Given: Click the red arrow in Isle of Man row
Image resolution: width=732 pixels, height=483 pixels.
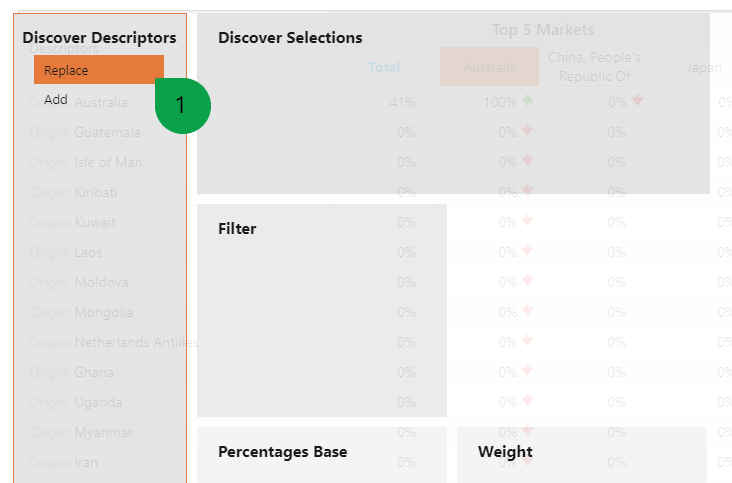Looking at the screenshot, I should [x=528, y=160].
